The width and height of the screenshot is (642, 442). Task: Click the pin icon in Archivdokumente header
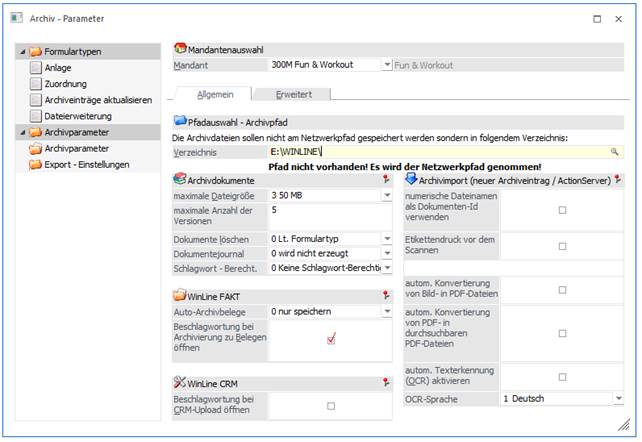(x=387, y=179)
